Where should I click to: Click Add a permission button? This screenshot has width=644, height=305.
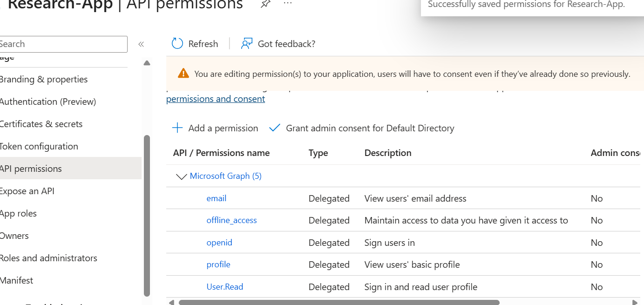click(x=215, y=128)
